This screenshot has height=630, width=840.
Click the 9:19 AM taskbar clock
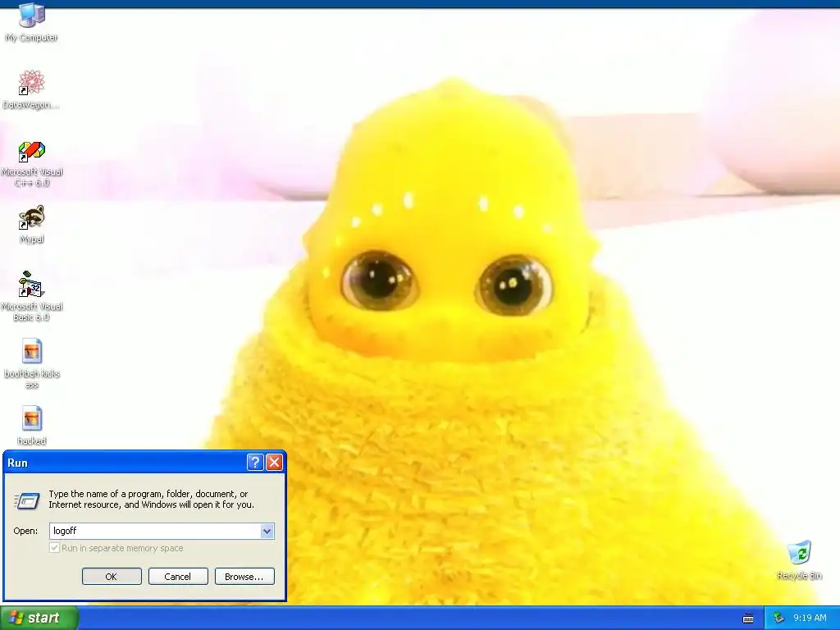point(810,618)
